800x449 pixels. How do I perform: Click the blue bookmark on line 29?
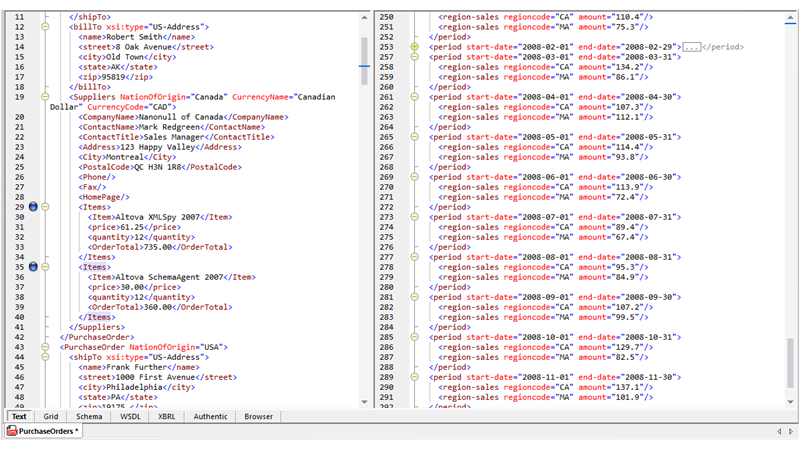tap(32, 207)
